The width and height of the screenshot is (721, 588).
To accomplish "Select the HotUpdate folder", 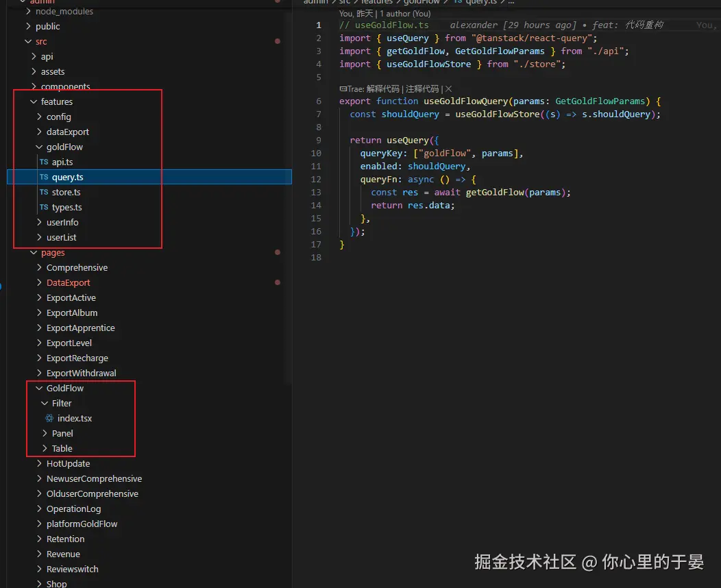I will [68, 464].
